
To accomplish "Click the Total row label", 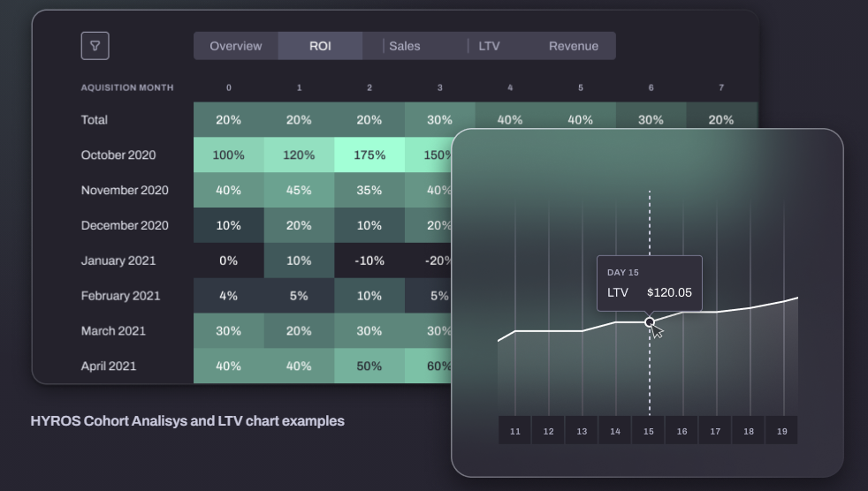I will click(95, 119).
